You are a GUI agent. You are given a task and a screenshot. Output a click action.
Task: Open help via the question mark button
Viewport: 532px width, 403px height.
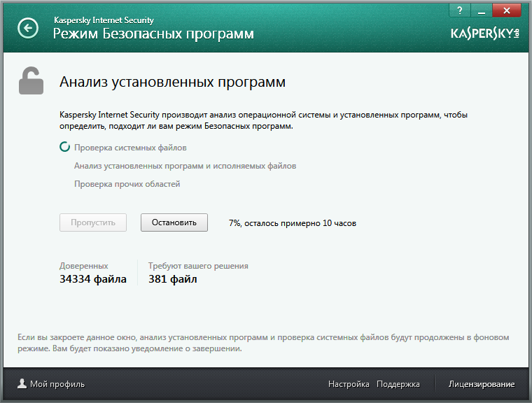coord(459,10)
